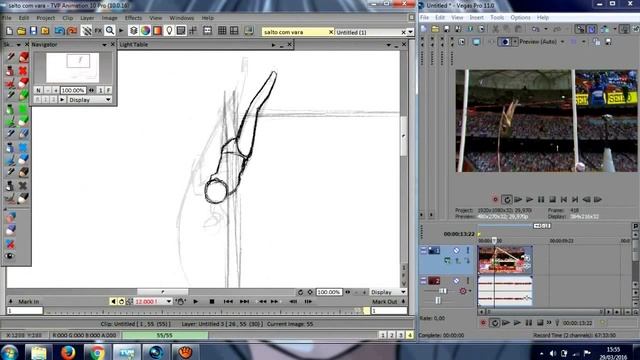Close the Light Table panel
This screenshot has height=360, width=640.
click(289, 44)
